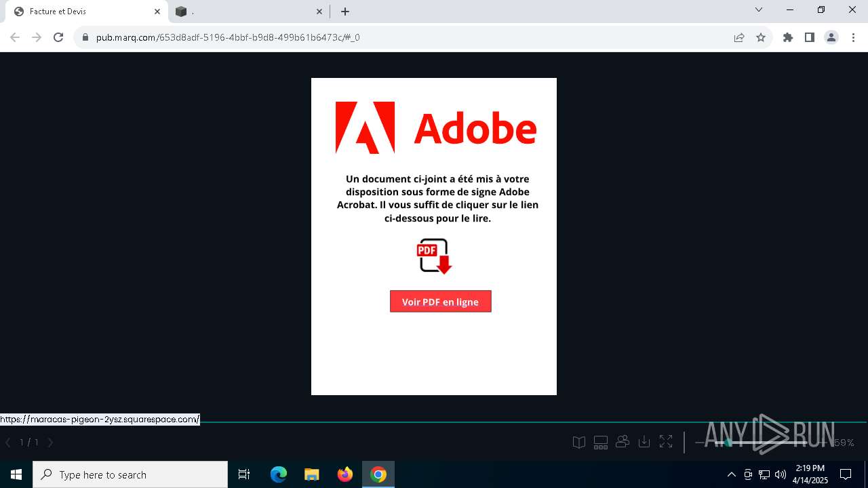Toggle the Chrome side panel

pos(810,37)
